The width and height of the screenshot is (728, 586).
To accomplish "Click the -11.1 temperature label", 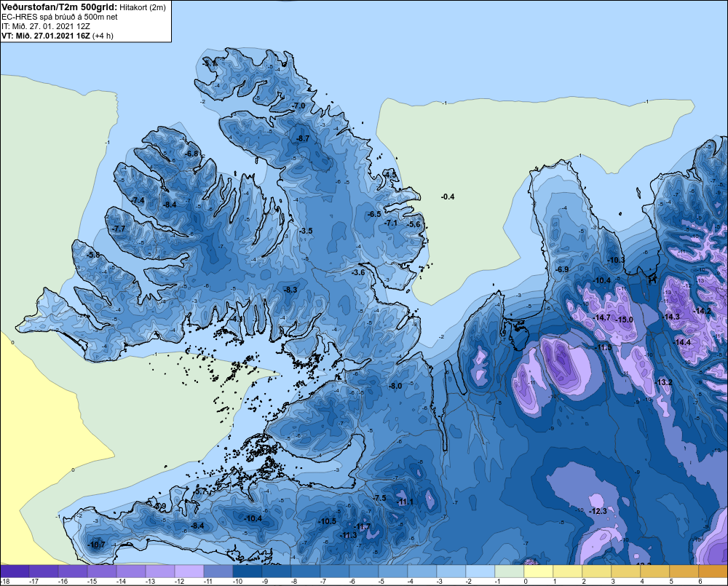I will coord(405,502).
